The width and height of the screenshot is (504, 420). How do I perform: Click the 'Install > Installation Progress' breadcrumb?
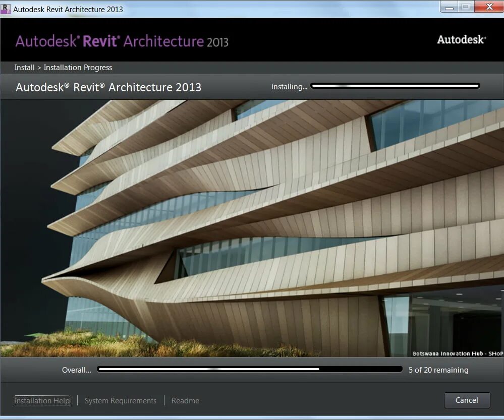[x=64, y=68]
